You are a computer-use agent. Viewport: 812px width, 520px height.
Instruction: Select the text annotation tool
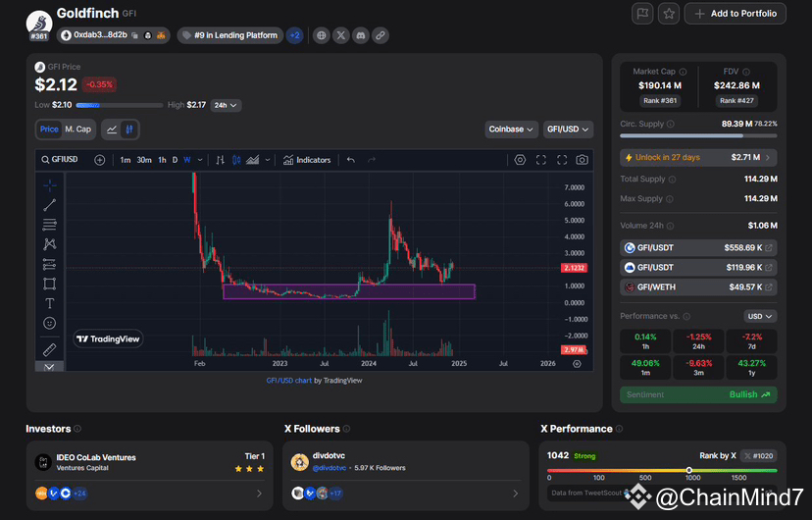49,303
